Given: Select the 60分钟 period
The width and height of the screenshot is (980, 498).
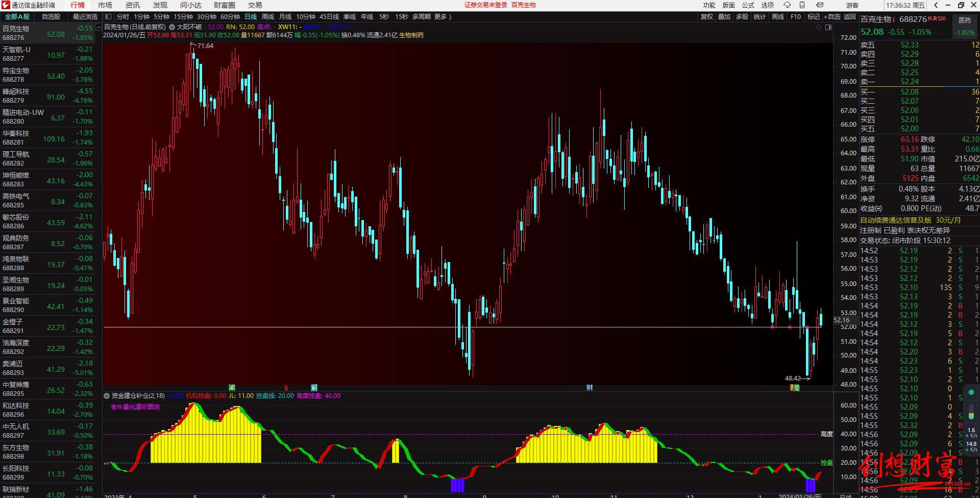Looking at the screenshot, I should [230, 17].
